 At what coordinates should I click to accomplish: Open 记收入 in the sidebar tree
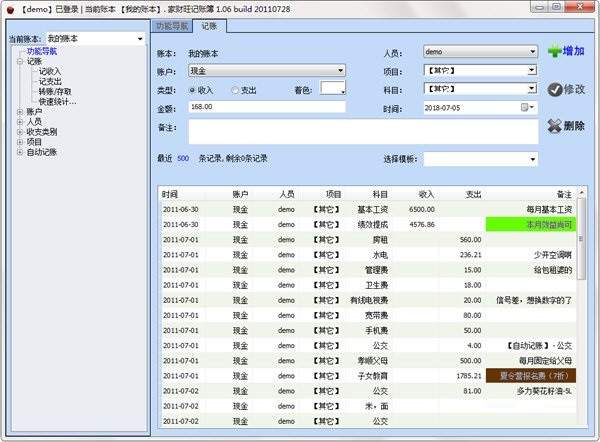(x=49, y=71)
